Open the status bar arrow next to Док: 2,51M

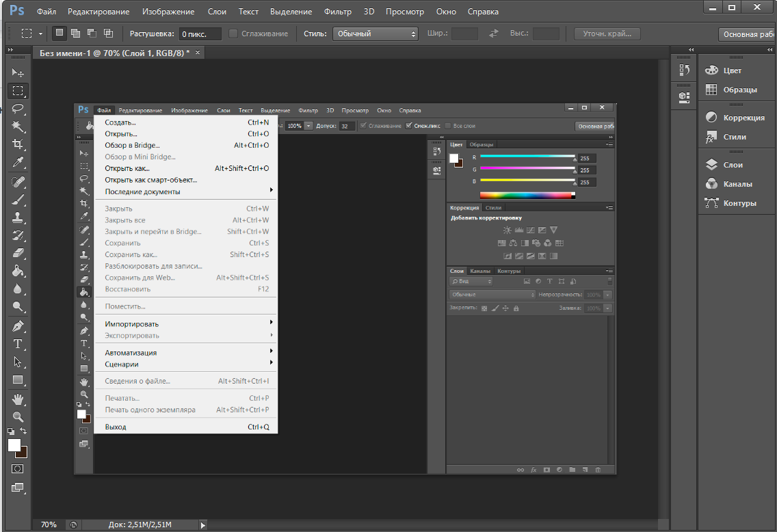[x=202, y=525]
